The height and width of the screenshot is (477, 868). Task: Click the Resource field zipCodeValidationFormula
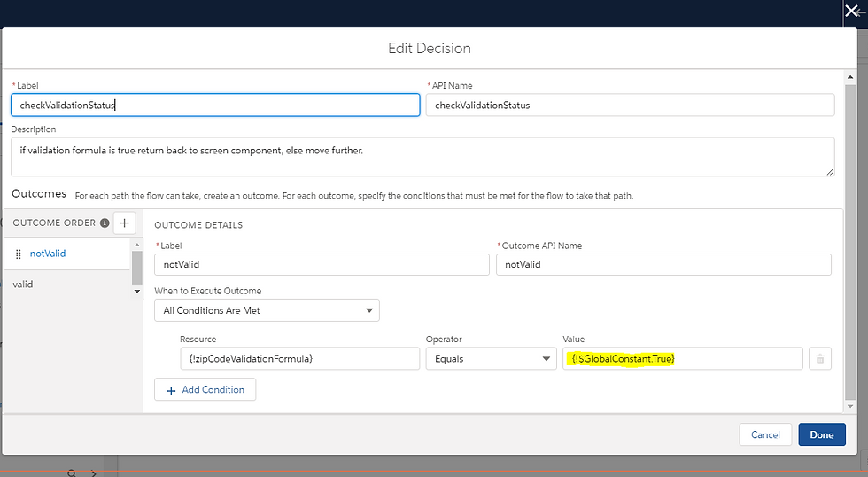point(299,359)
